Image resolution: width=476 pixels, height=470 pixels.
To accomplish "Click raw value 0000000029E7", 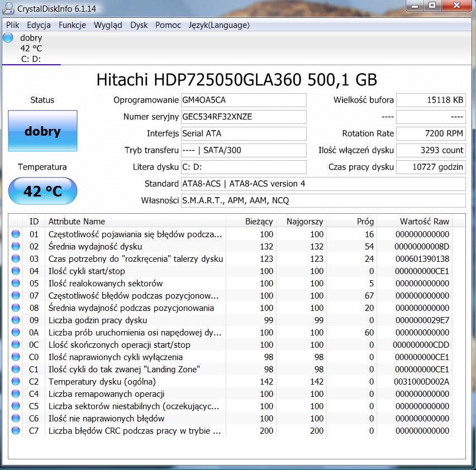I will (422, 320).
